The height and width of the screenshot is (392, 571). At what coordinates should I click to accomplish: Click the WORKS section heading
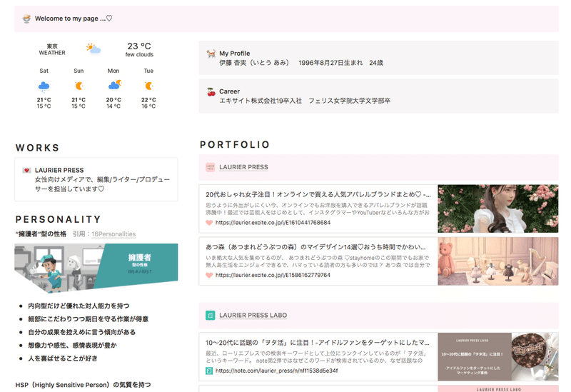38,148
